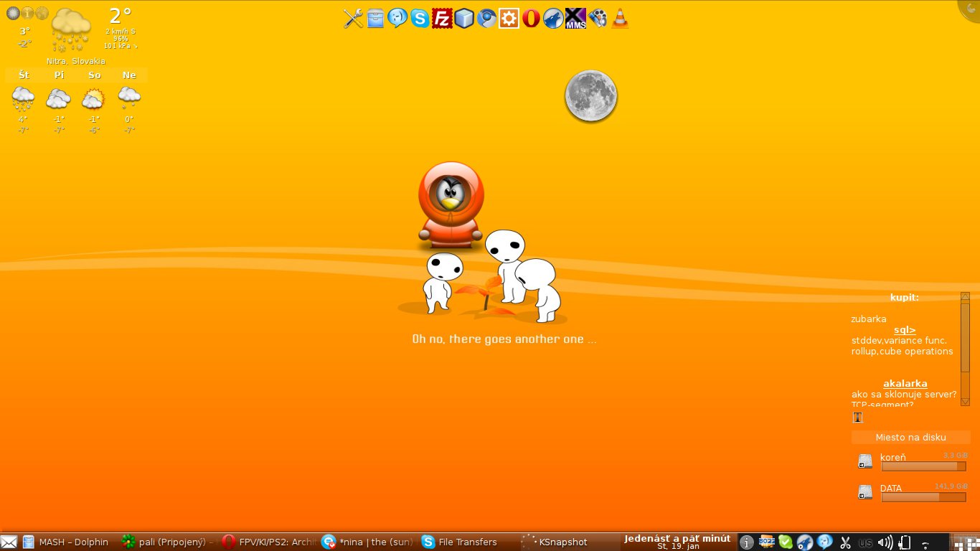Select the So forecast day sun icon
The height and width of the screenshot is (551, 980).
(94, 98)
